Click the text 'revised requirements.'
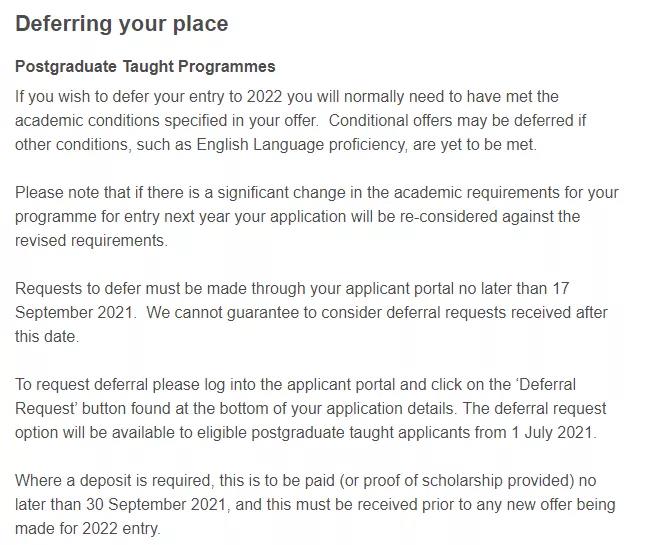Viewport: 656px width, 545px height. click(91, 241)
